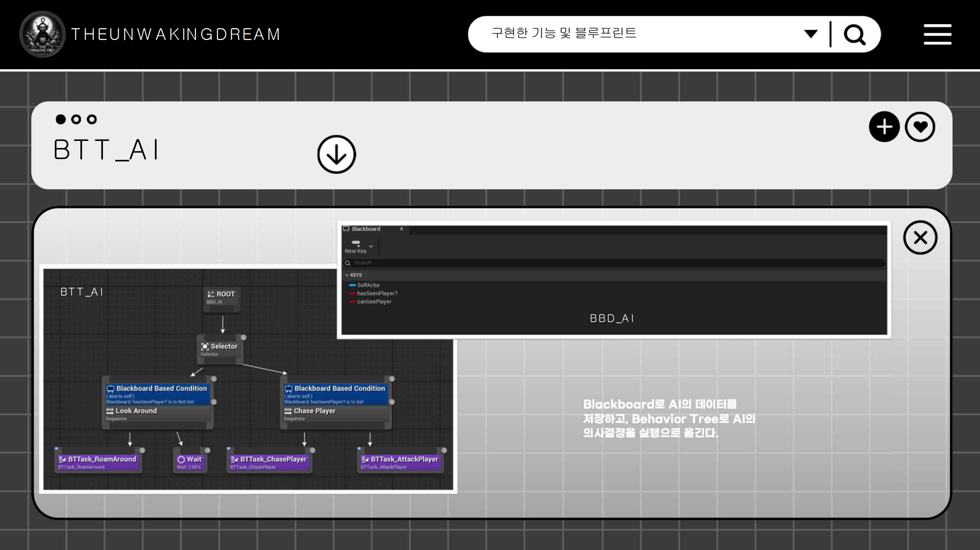The width and height of the screenshot is (980, 550).
Task: Expand the header dropdown arrow
Action: point(811,34)
